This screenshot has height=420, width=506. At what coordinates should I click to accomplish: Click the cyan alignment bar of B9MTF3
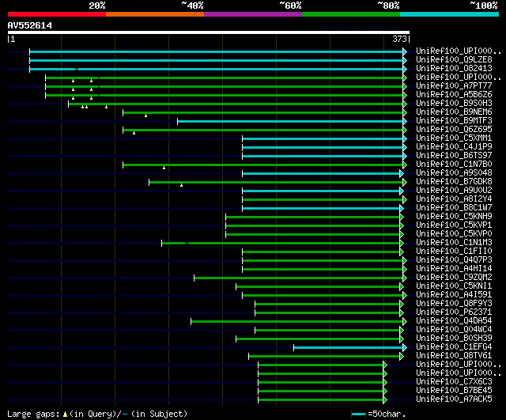click(x=290, y=121)
